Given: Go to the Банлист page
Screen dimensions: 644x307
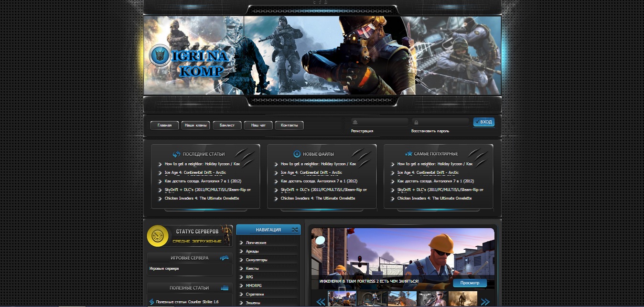Looking at the screenshot, I should click(227, 125).
